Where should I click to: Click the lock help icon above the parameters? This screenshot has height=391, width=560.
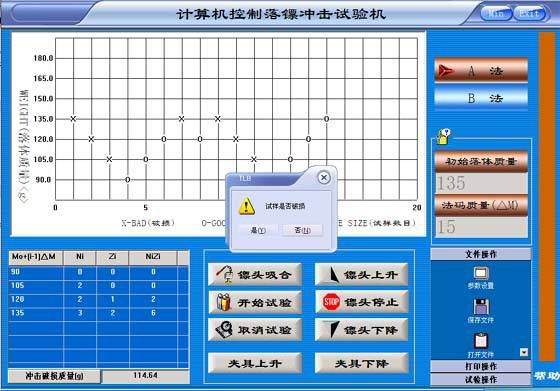443,136
